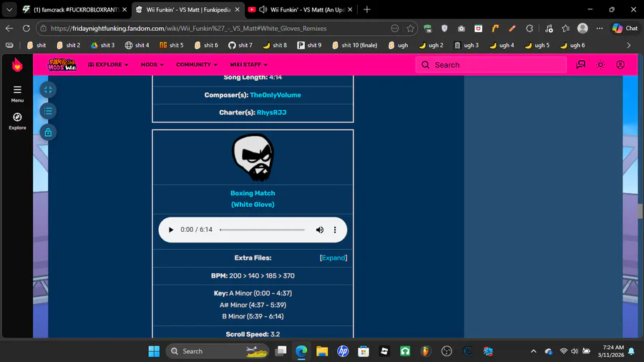Expand the Extra Files section
644x362 pixels.
tap(333, 258)
